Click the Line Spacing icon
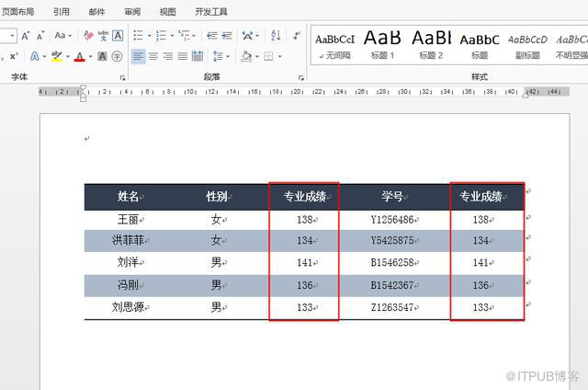Image resolution: width=588 pixels, height=390 pixels. click(218, 56)
